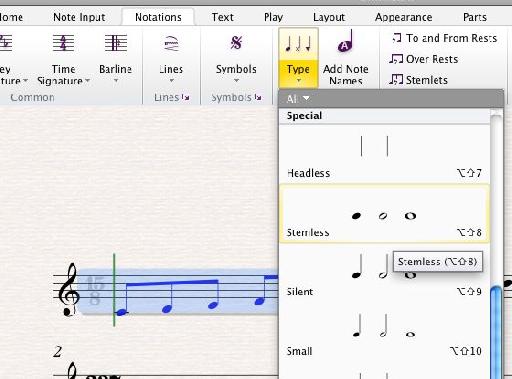
Task: Open the Lines gallery icon
Action: point(171,43)
